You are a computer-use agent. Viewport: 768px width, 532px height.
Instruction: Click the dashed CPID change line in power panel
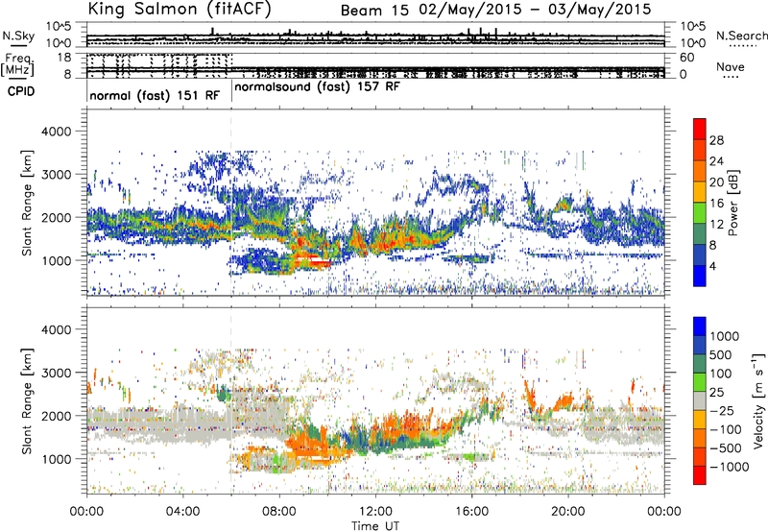[230, 203]
